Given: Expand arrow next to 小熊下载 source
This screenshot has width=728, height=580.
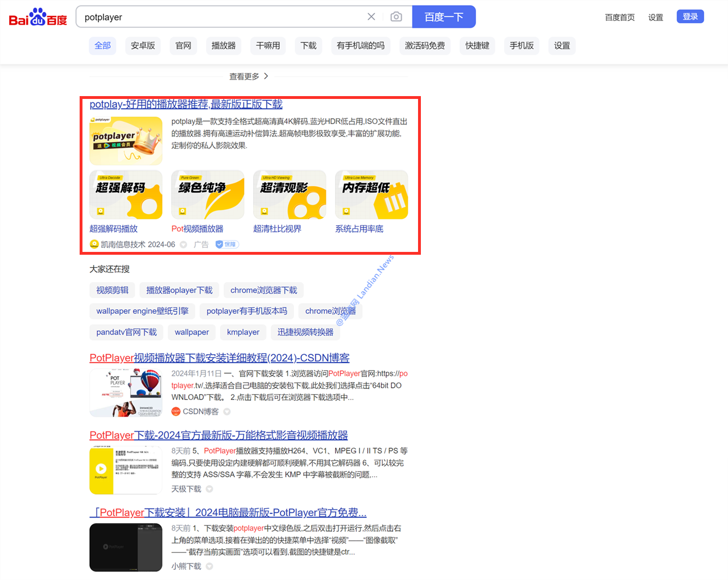Looking at the screenshot, I should [209, 566].
